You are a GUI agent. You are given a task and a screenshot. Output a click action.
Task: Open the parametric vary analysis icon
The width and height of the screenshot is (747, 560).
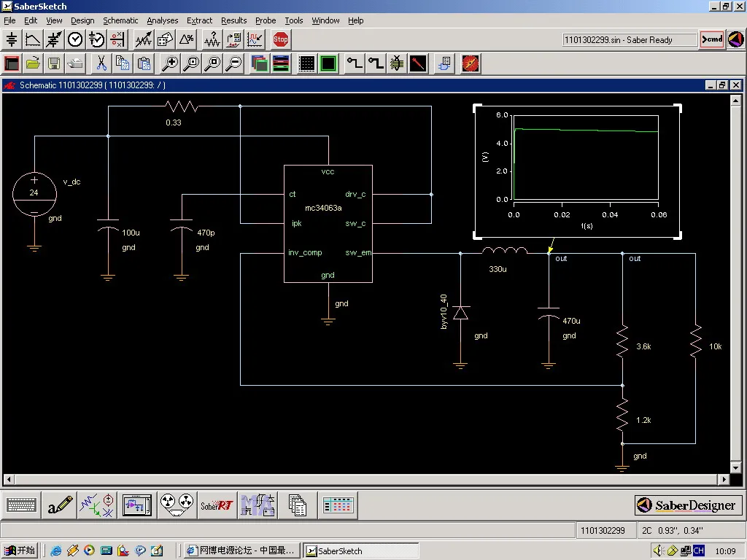(x=143, y=39)
